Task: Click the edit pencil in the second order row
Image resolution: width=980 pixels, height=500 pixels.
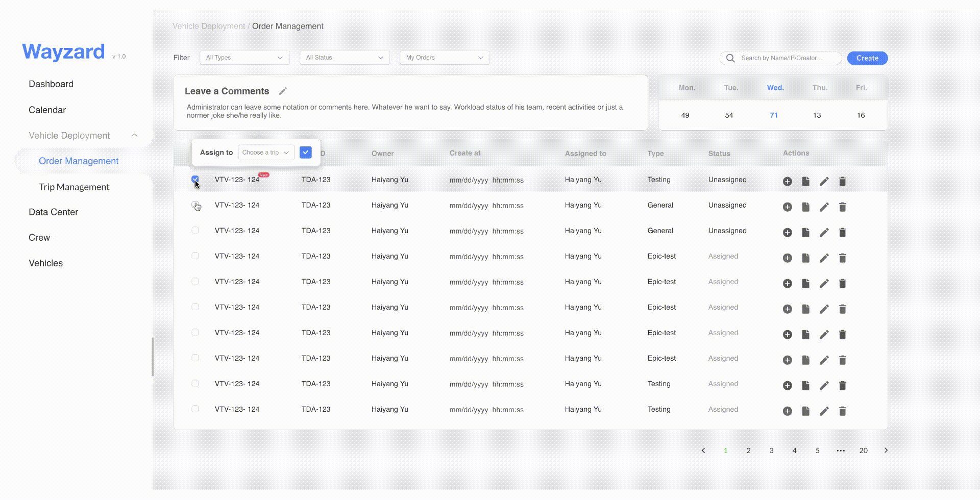Action: point(824,207)
